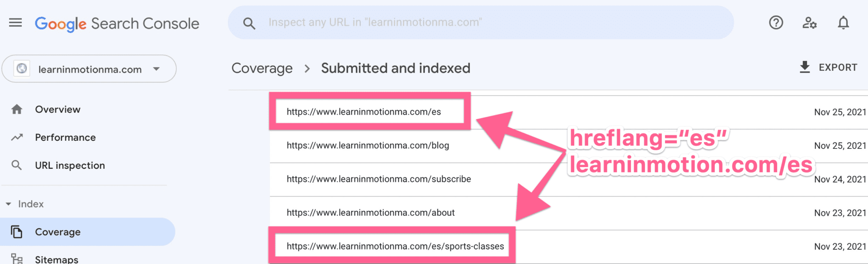
Task: Open the learninmotionma.com/blog row
Action: (x=568, y=146)
